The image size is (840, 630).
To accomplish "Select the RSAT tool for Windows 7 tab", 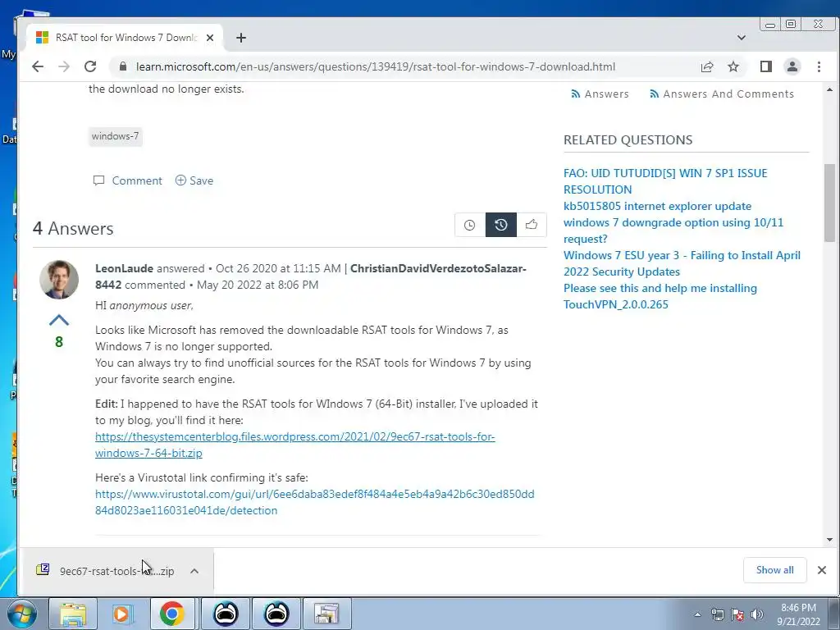I will [x=125, y=38].
